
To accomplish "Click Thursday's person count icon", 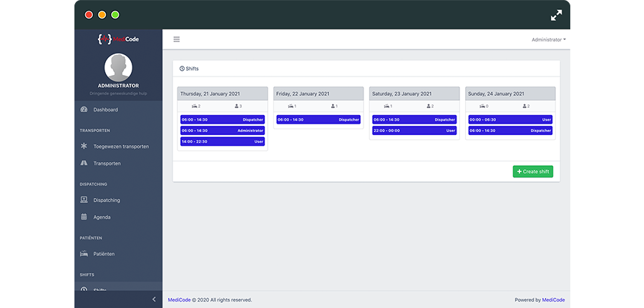I will point(237,106).
